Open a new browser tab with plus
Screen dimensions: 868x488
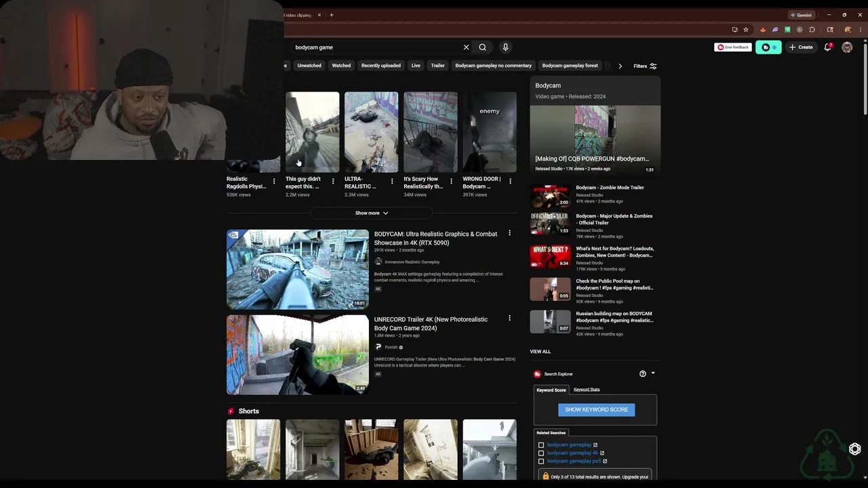(332, 15)
